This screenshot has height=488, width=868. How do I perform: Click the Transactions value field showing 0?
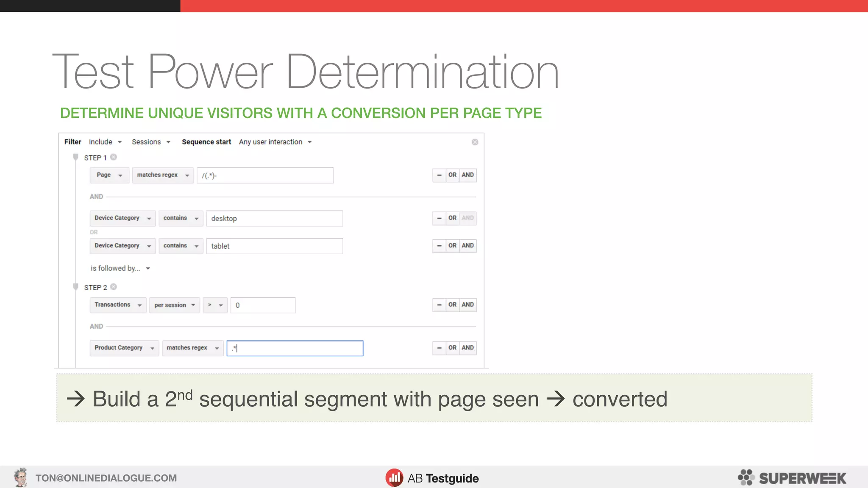[263, 305]
